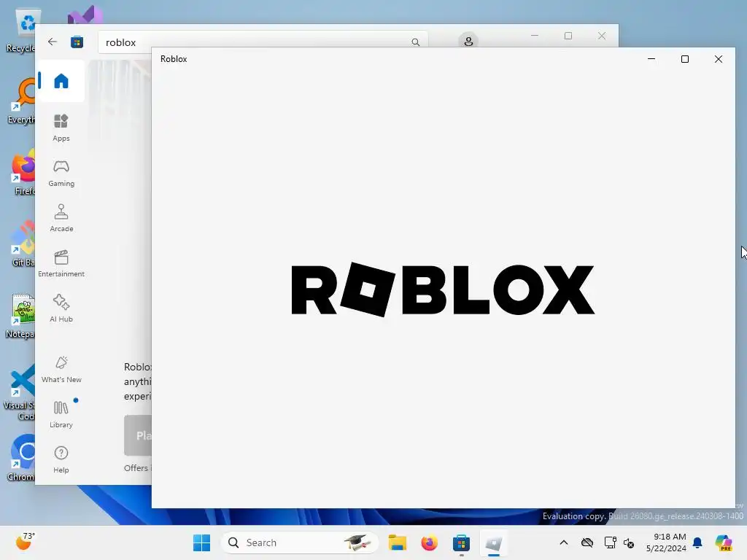The width and height of the screenshot is (747, 560).
Task: Click the grayed Play button in Store
Action: click(138, 435)
